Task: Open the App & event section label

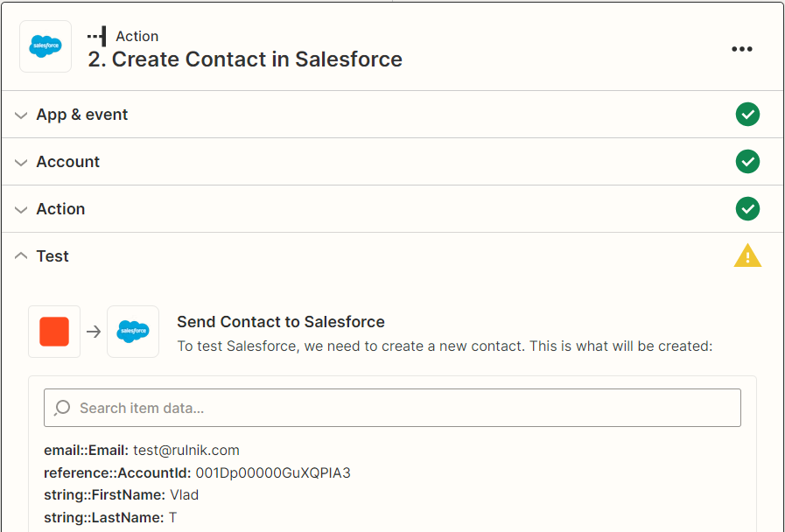Action: (x=82, y=115)
